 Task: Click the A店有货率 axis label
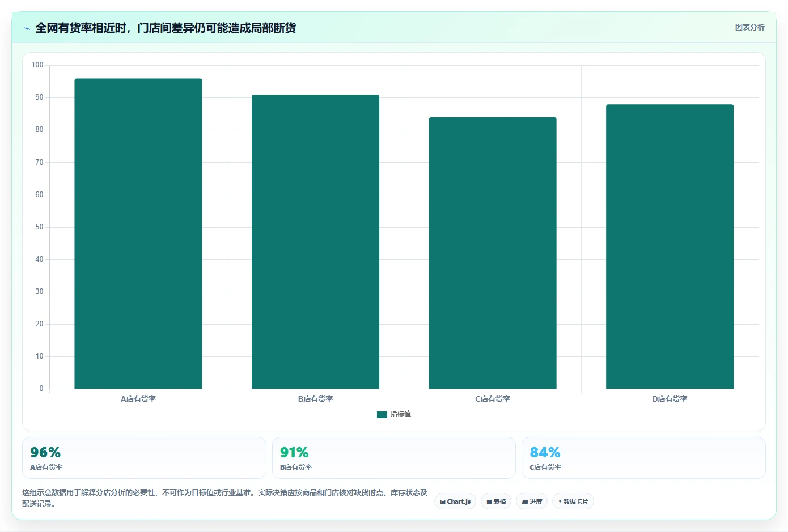(138, 399)
